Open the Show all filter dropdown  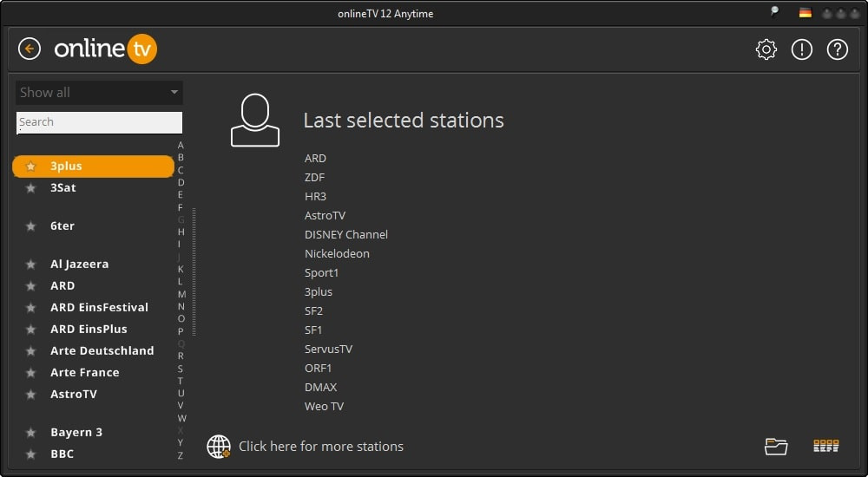tap(99, 93)
